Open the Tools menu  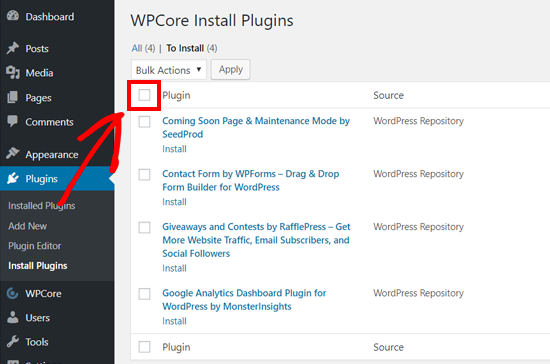[x=37, y=342]
